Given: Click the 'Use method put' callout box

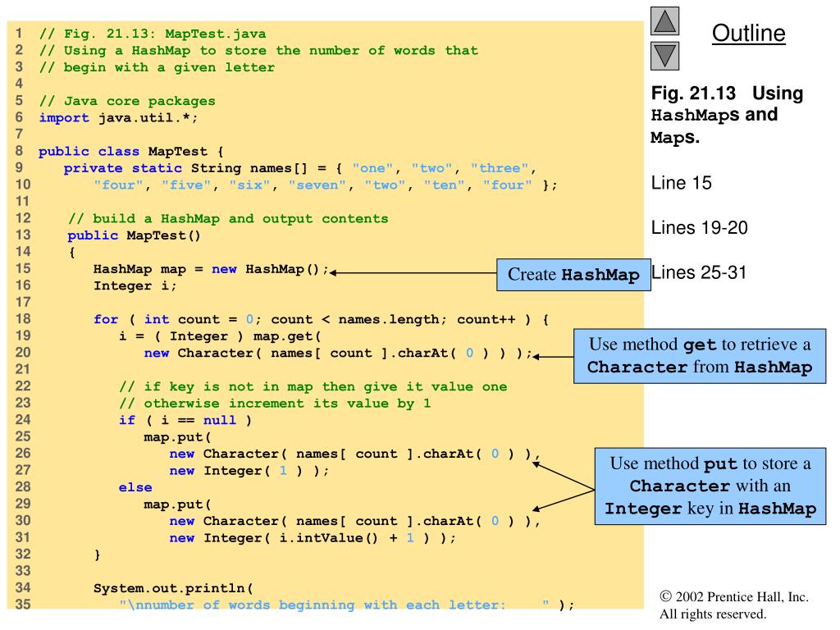Looking at the screenshot, I should (x=710, y=486).
